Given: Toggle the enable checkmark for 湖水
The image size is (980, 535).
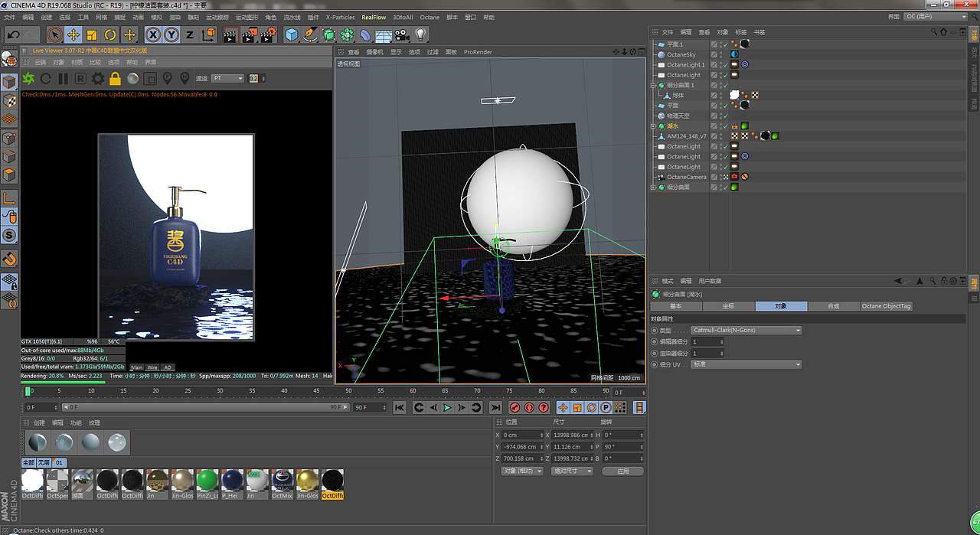Looking at the screenshot, I should point(725,126).
